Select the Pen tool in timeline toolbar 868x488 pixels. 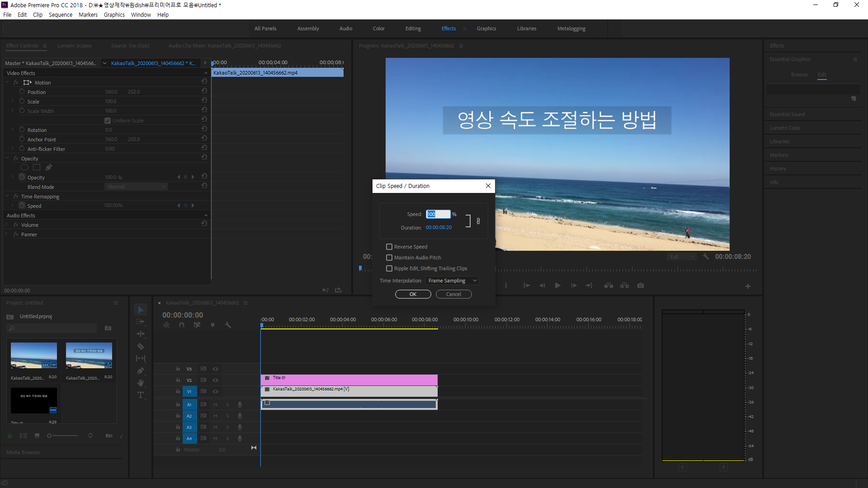[x=141, y=371]
